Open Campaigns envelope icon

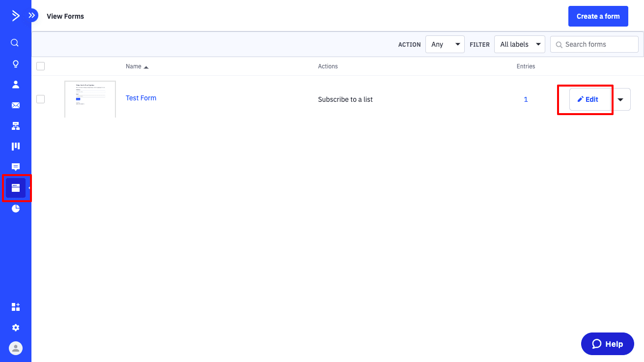[15, 105]
